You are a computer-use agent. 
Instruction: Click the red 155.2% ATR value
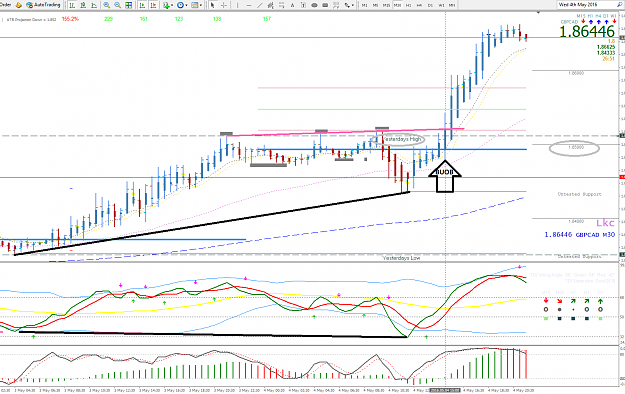70,19
